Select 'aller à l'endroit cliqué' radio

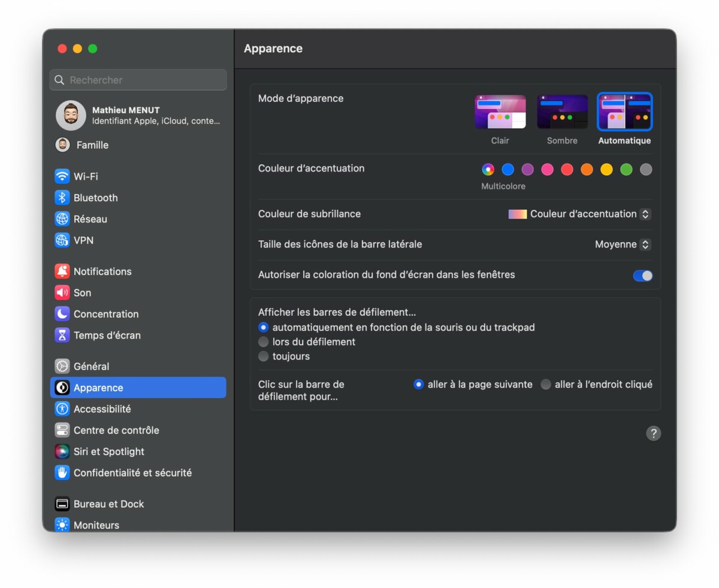(x=546, y=384)
